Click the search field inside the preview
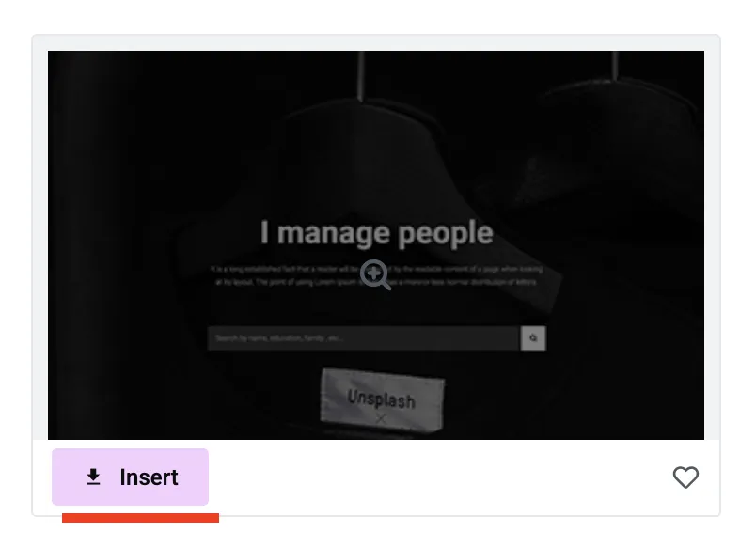This screenshot has height=547, width=756. [x=364, y=338]
